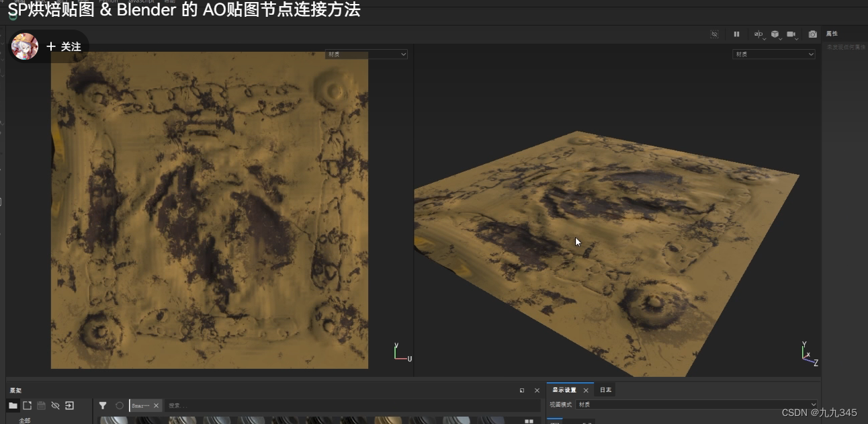The image size is (868, 424).
Task: Switch to the 日志 tab
Action: coord(605,390)
